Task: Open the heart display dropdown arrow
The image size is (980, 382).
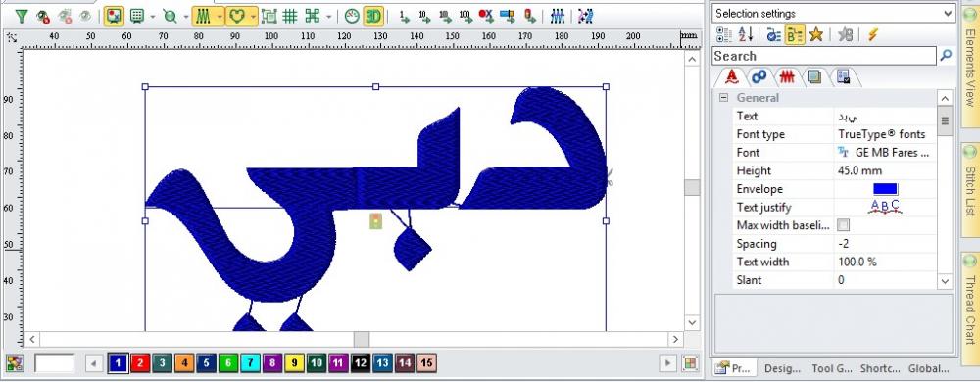Action: click(x=253, y=17)
